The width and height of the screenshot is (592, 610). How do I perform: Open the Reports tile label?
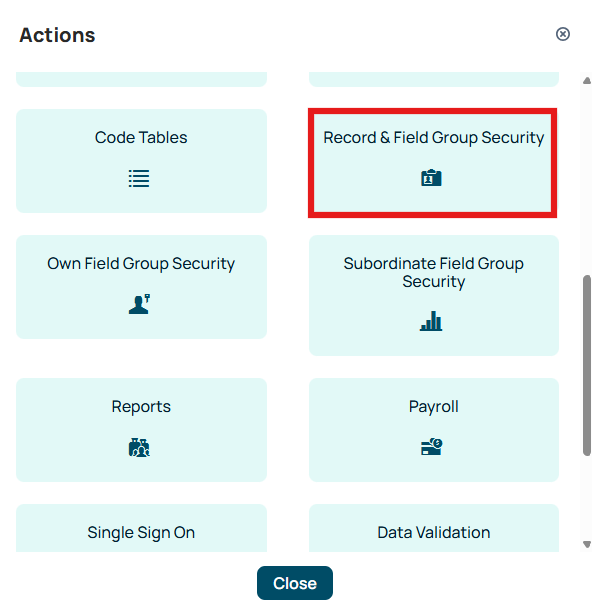[141, 407]
